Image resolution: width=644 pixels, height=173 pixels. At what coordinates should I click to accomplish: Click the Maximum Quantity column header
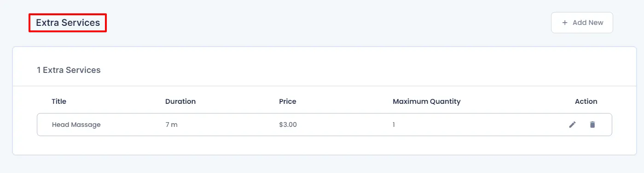pyautogui.click(x=427, y=101)
